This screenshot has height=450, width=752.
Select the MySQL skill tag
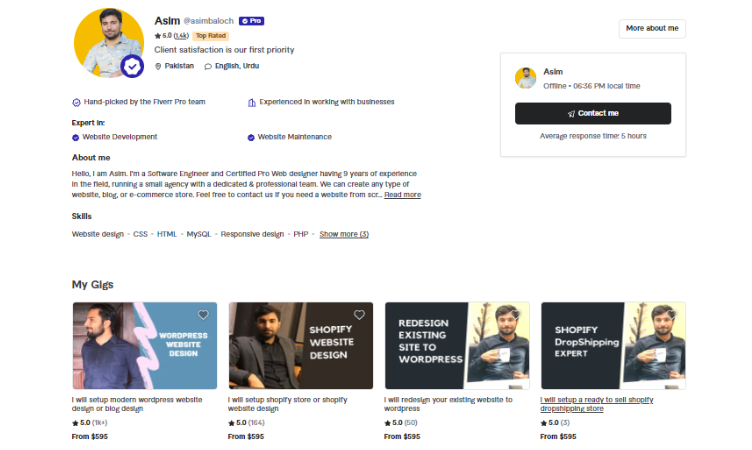pyautogui.click(x=198, y=234)
